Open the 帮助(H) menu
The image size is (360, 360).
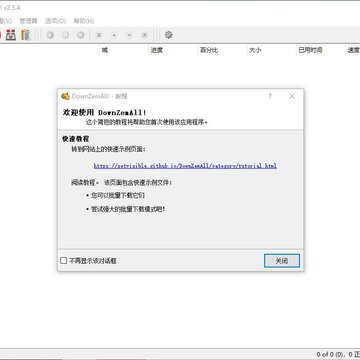(x=84, y=21)
